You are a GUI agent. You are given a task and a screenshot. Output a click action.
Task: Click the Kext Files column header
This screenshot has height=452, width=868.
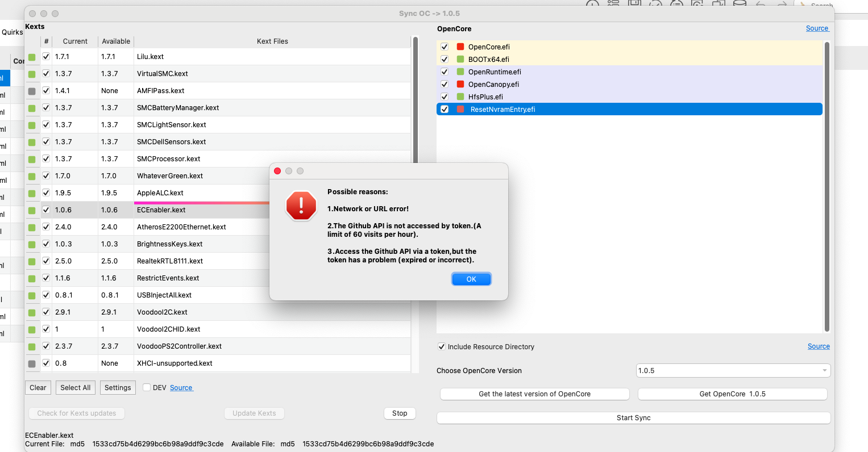(272, 41)
